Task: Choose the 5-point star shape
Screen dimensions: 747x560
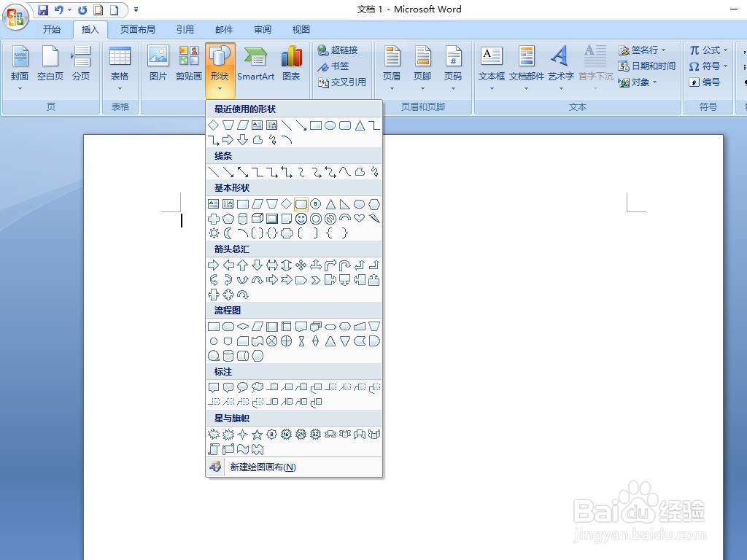Action: tap(258, 435)
